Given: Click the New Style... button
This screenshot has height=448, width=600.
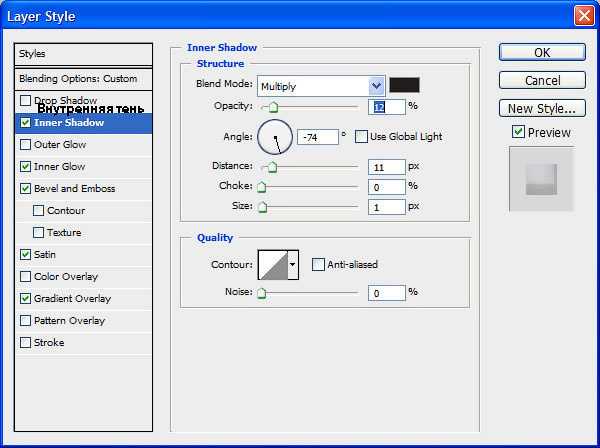Looking at the screenshot, I should pyautogui.click(x=542, y=109).
